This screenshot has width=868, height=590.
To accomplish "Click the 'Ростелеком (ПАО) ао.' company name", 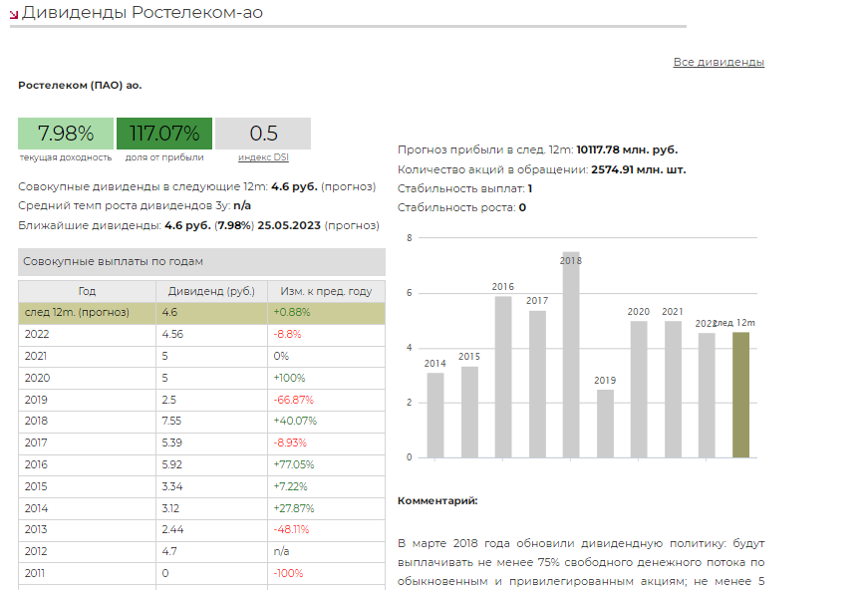I will (x=80, y=86).
